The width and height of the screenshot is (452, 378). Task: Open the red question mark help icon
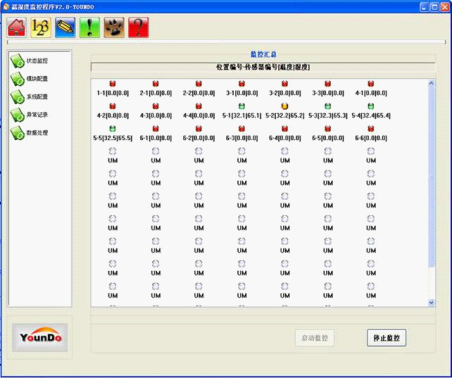(x=138, y=28)
